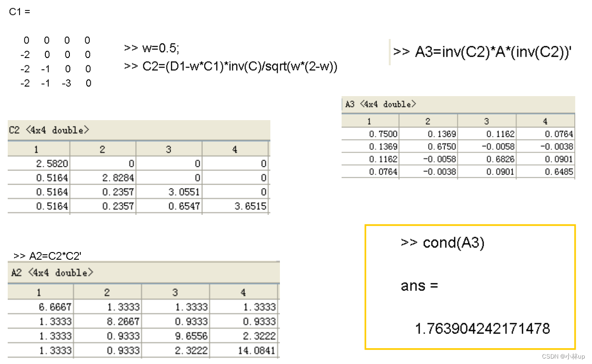The image size is (592, 364).
Task: Click the 'A3 <4x4 double>' variable title
Action: (x=381, y=104)
